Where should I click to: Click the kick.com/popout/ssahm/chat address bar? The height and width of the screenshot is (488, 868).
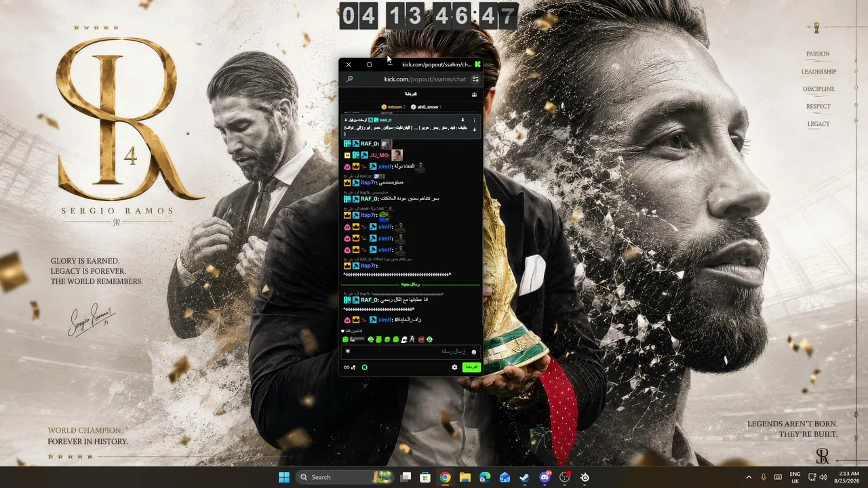(x=425, y=79)
